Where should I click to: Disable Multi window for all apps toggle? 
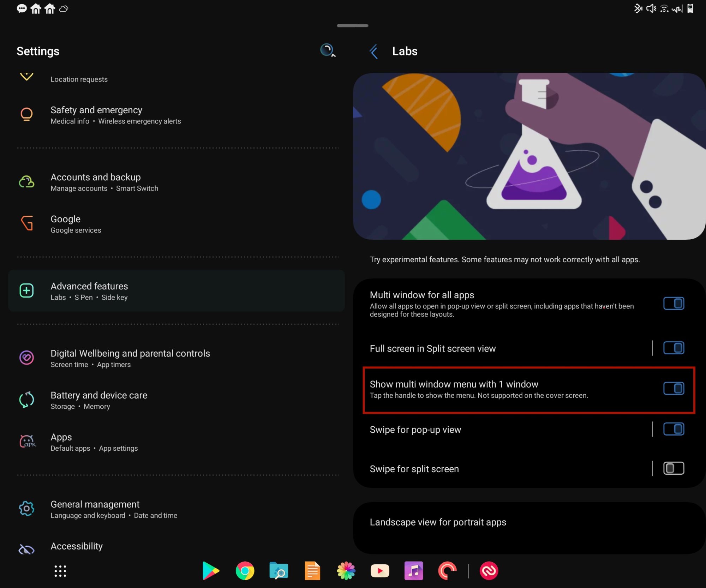pyautogui.click(x=674, y=304)
